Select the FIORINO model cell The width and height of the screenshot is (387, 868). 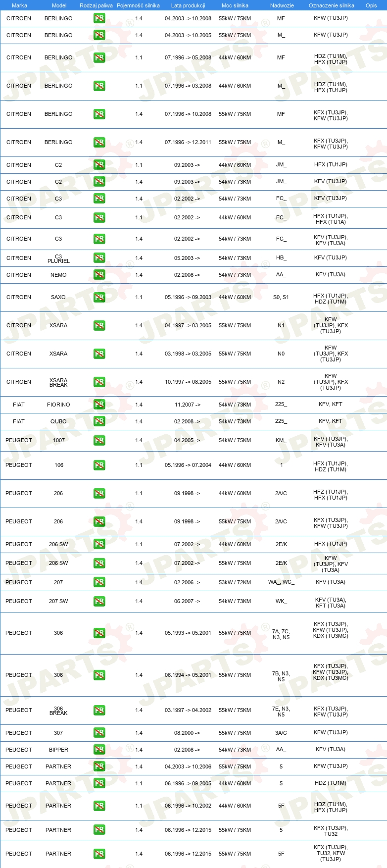point(58,405)
